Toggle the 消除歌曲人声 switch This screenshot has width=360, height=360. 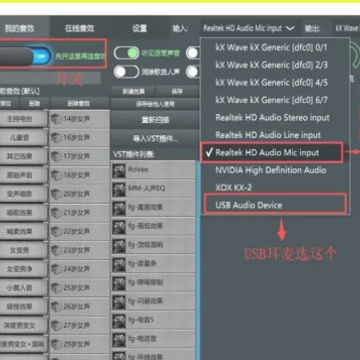tap(126, 71)
